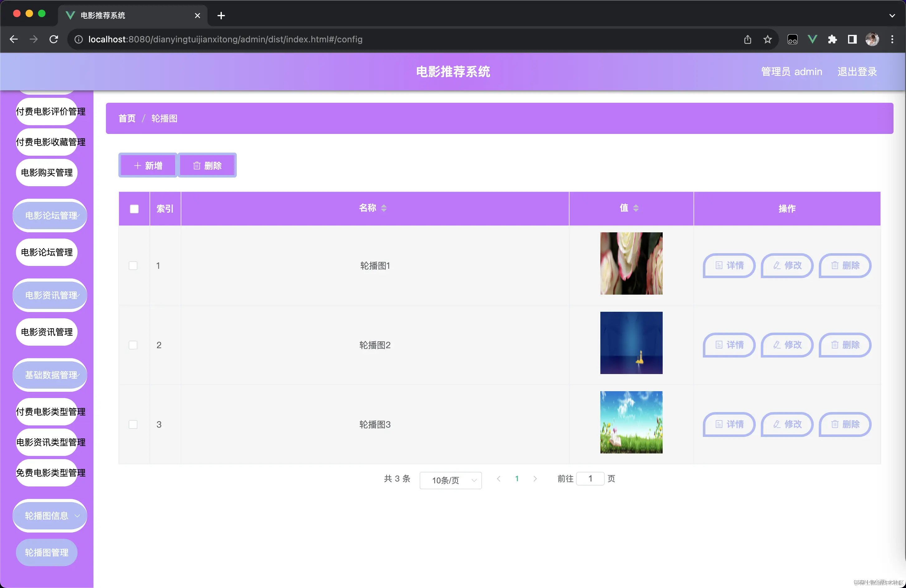Open 电影资讯类型管理 menu item
The image size is (906, 588).
coord(47,442)
